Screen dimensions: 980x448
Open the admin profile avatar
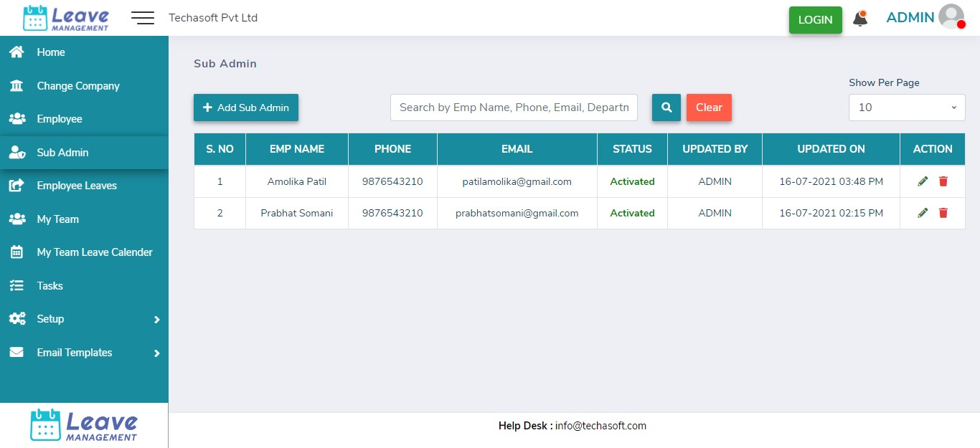point(951,17)
